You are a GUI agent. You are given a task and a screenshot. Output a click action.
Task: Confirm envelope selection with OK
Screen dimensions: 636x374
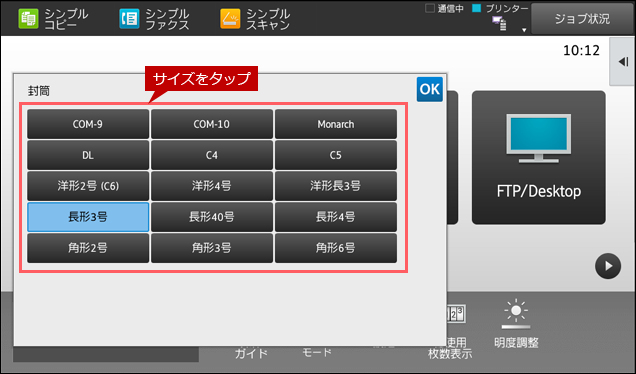(x=430, y=89)
